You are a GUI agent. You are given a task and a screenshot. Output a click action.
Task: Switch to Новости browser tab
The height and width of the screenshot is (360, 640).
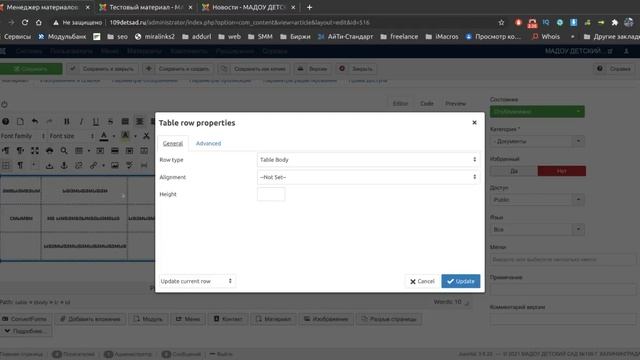tap(249, 7)
